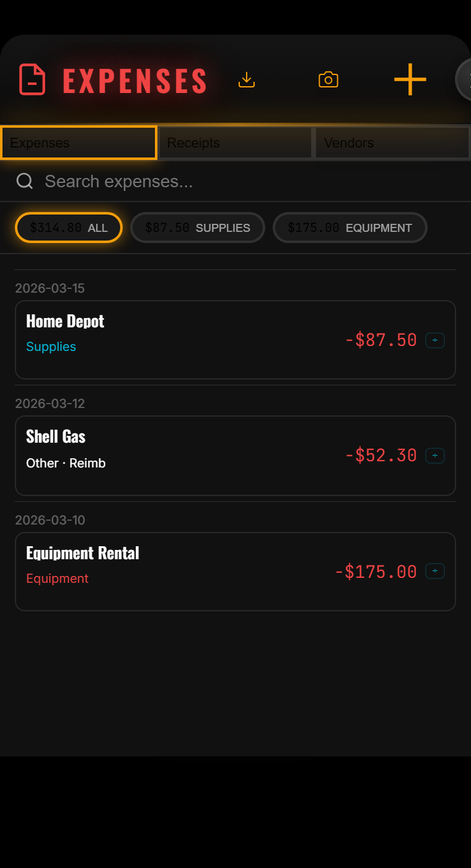Screen dimensions: 471x868
Task: Click the search magnifier icon
Action: click(25, 181)
